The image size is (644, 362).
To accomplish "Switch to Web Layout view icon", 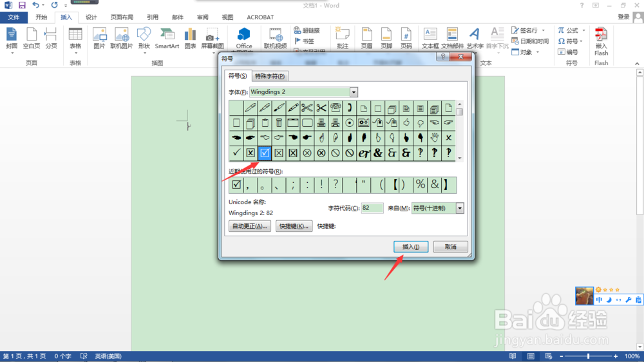I will pos(548,356).
